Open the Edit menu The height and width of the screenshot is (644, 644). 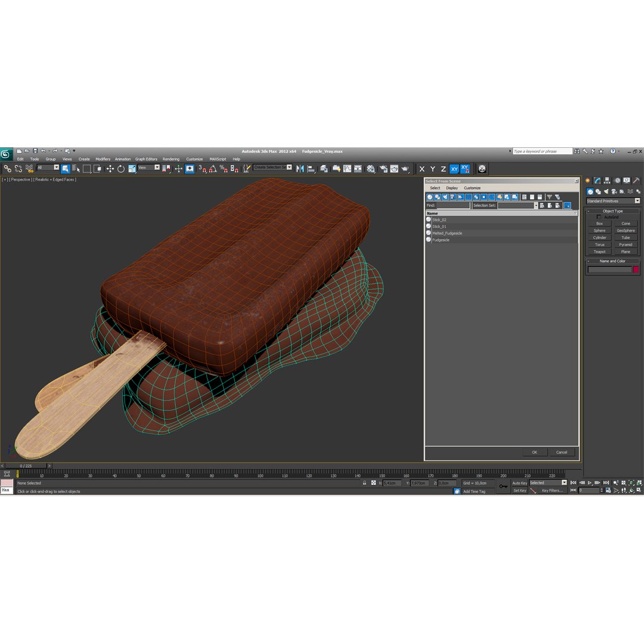click(x=20, y=159)
